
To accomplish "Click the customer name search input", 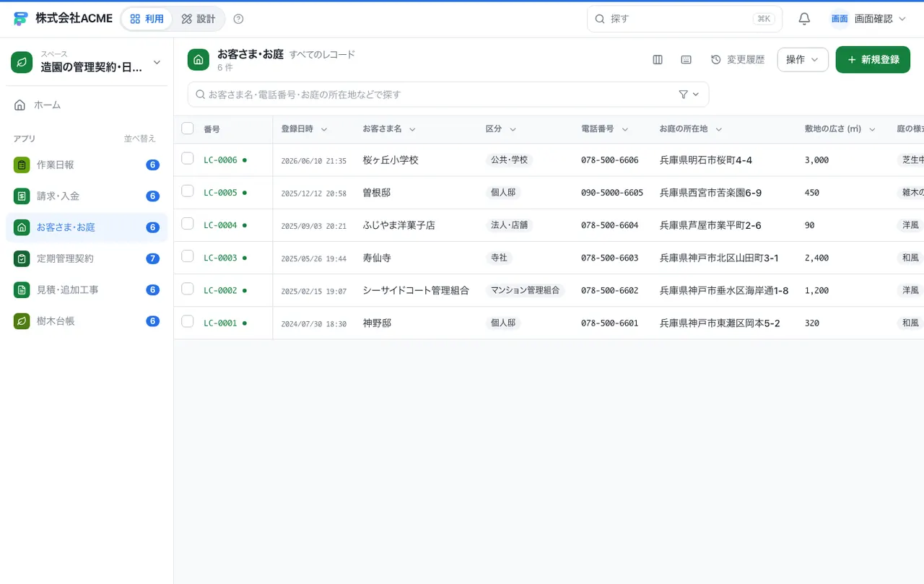I will coord(448,95).
